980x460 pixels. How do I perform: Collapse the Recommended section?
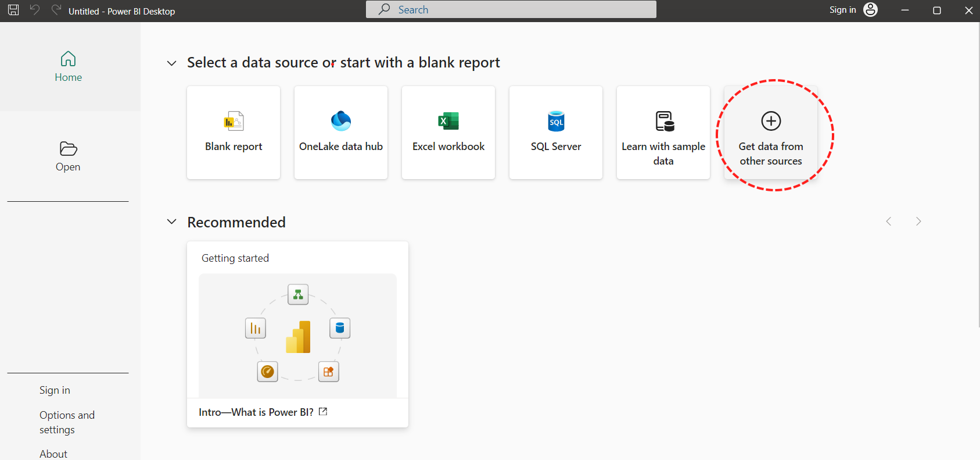coord(172,222)
